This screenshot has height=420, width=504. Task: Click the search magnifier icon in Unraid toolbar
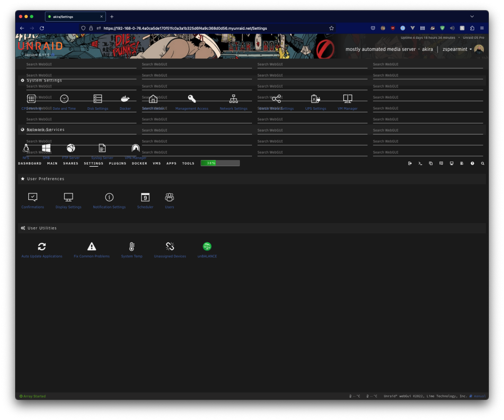(482, 164)
